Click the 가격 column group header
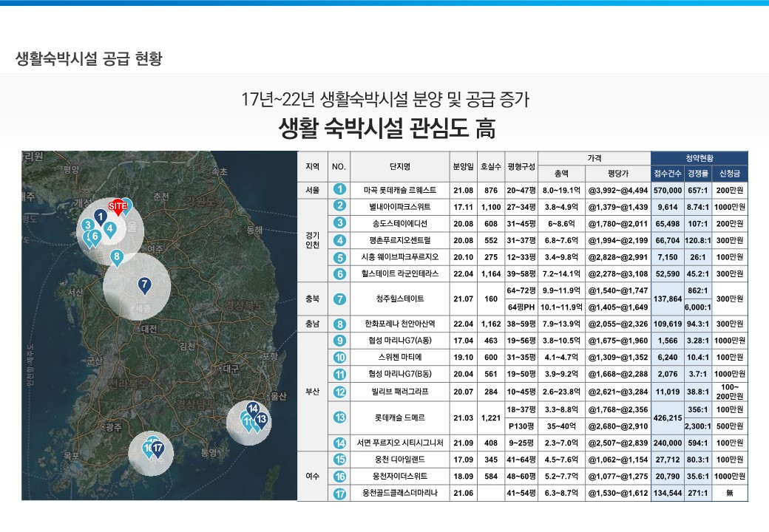The width and height of the screenshot is (769, 532). pyautogui.click(x=594, y=157)
